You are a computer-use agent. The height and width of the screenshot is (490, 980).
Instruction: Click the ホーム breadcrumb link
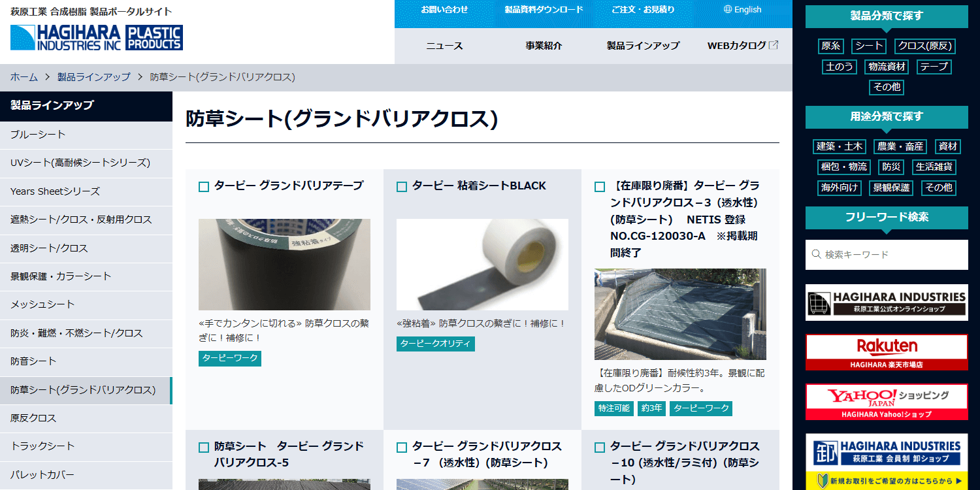24,77
